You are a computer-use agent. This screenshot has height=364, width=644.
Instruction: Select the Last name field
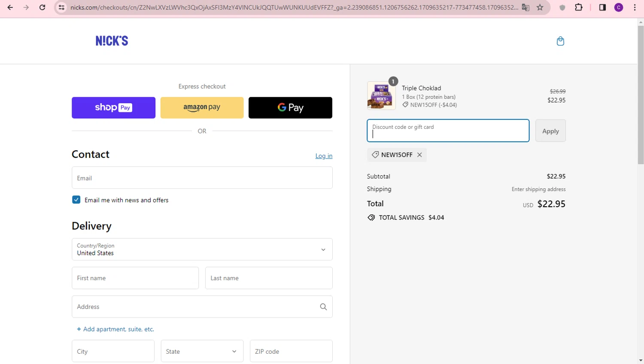tap(269, 278)
